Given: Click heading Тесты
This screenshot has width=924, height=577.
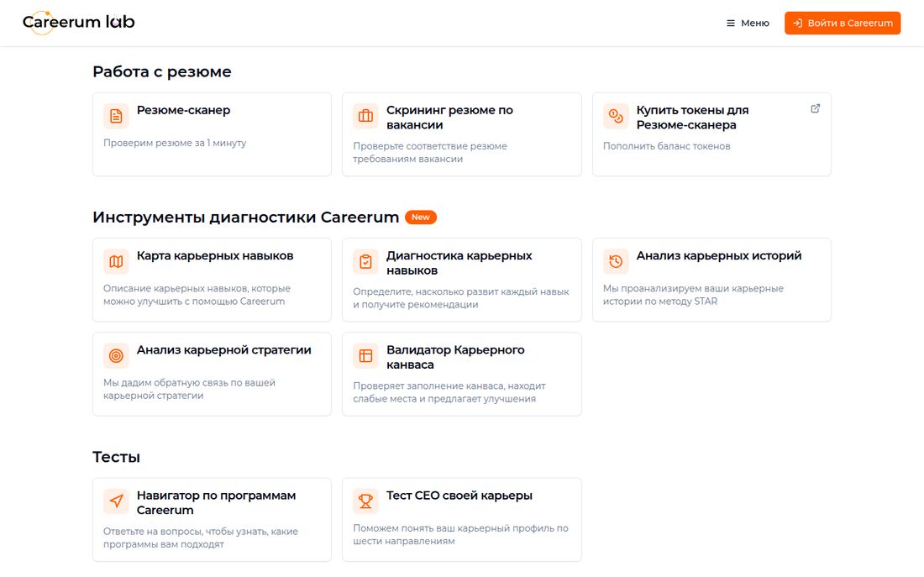Looking at the screenshot, I should pos(116,458).
